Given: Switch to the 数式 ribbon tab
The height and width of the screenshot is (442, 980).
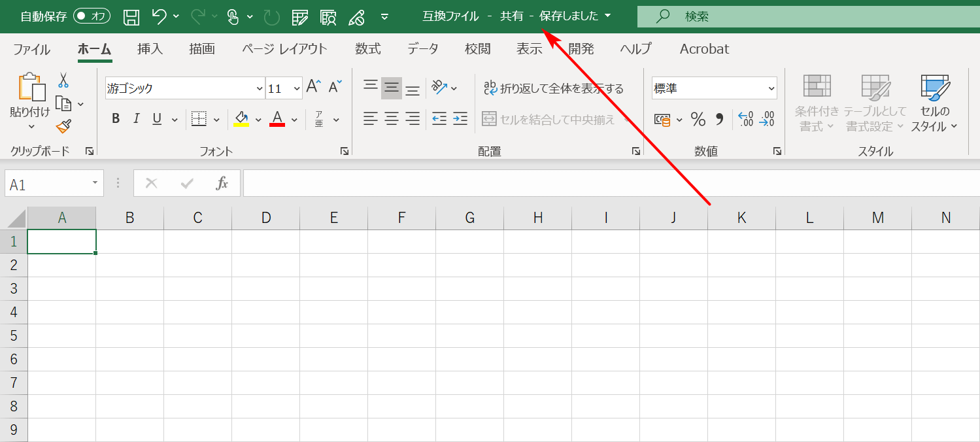Looking at the screenshot, I should 367,48.
